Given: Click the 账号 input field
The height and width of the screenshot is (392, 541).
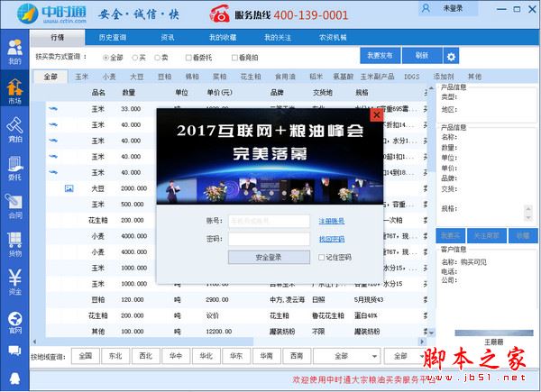Looking at the screenshot, I should coord(269,221).
